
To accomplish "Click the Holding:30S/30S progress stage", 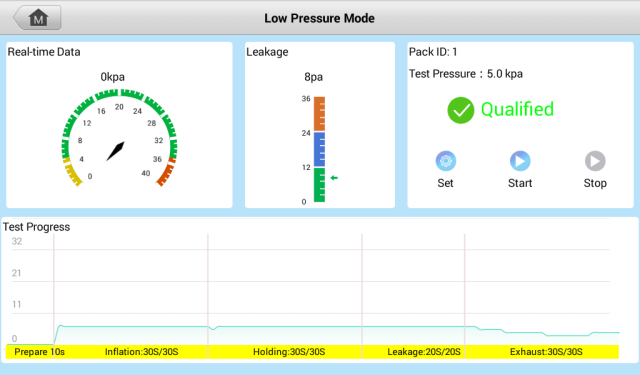I will pos(285,352).
